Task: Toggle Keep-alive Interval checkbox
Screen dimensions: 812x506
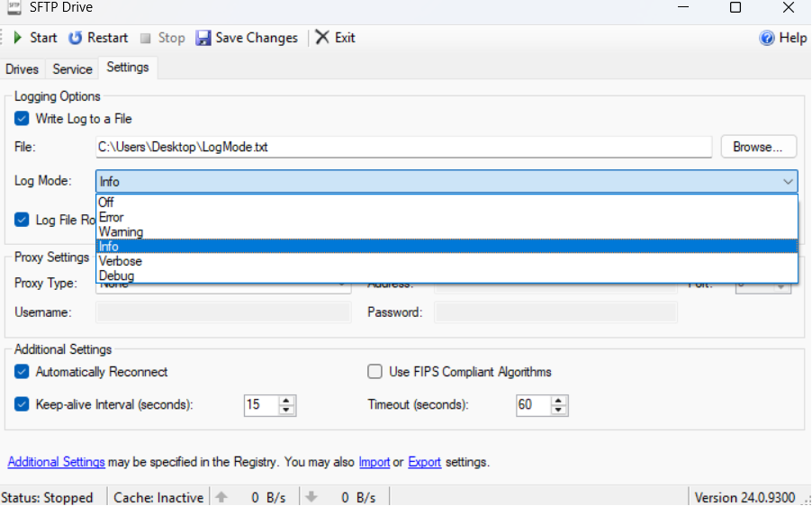Action: coord(22,404)
